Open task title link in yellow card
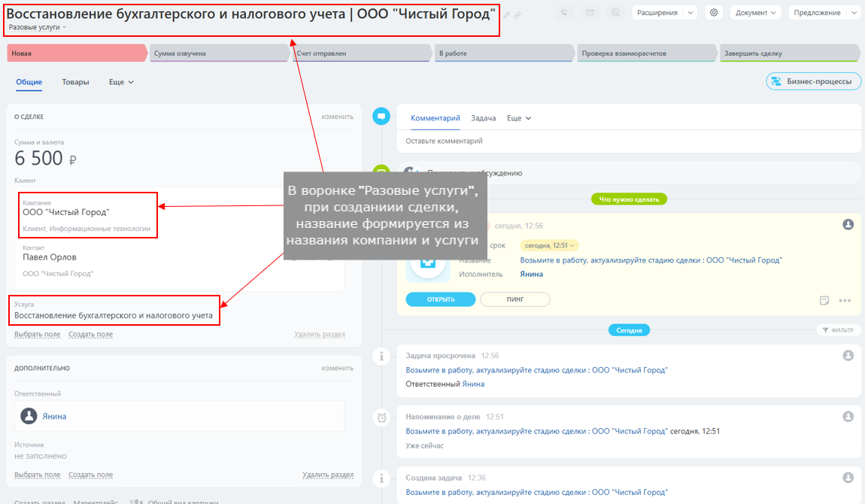Image resolution: width=865 pixels, height=504 pixels. click(651, 260)
